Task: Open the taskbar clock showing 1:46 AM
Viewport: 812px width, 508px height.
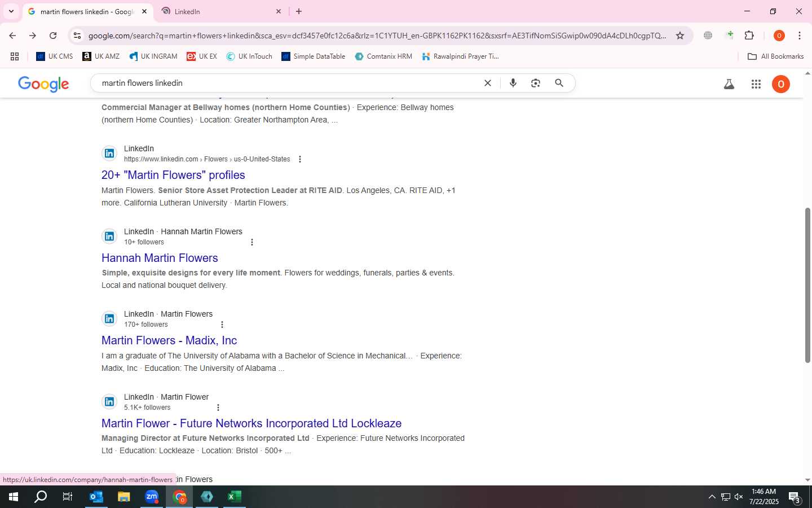Action: point(764,497)
